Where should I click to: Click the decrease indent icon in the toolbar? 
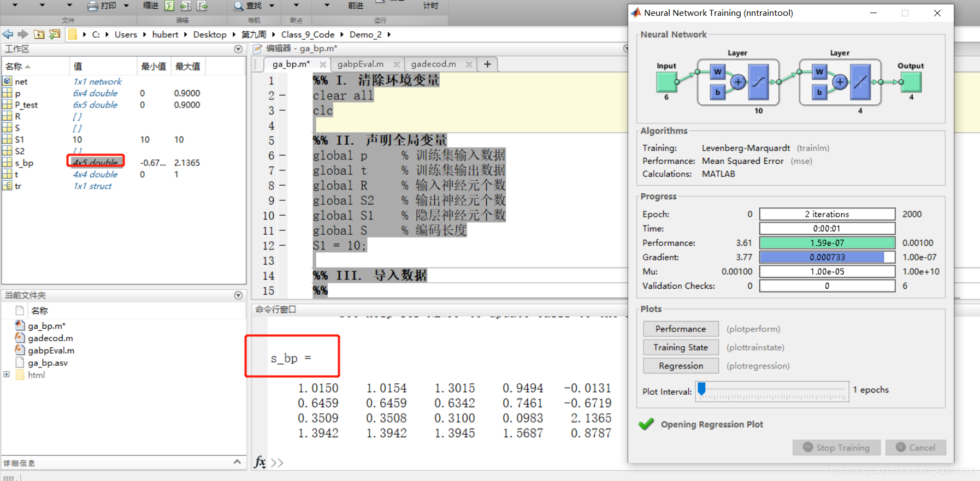(x=203, y=5)
